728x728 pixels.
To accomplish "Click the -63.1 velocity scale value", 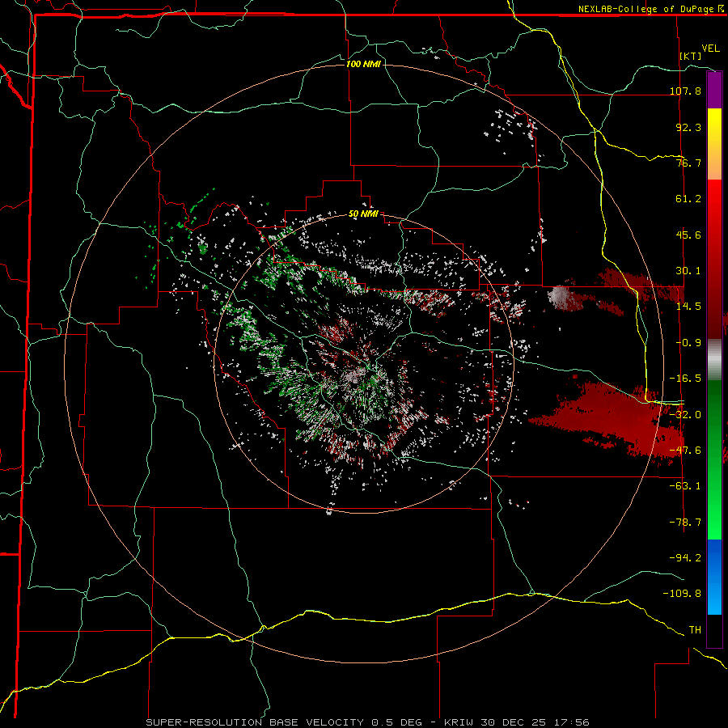I will [685, 486].
